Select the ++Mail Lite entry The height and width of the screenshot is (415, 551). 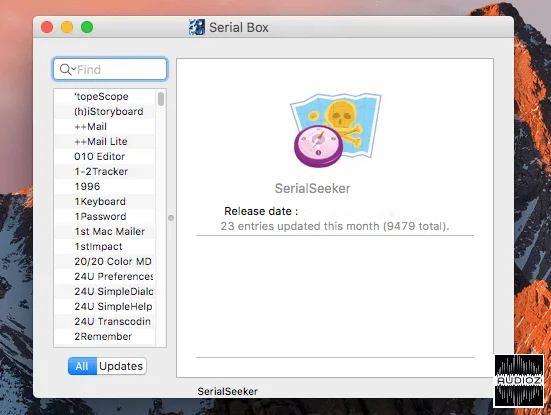coord(105,141)
